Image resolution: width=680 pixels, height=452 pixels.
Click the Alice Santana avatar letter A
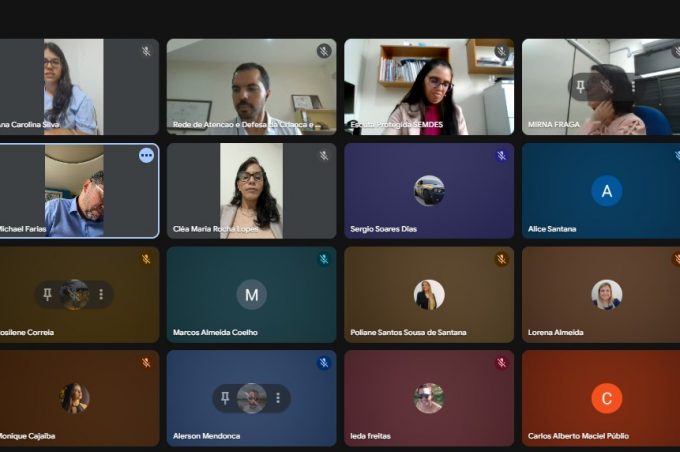click(x=607, y=191)
